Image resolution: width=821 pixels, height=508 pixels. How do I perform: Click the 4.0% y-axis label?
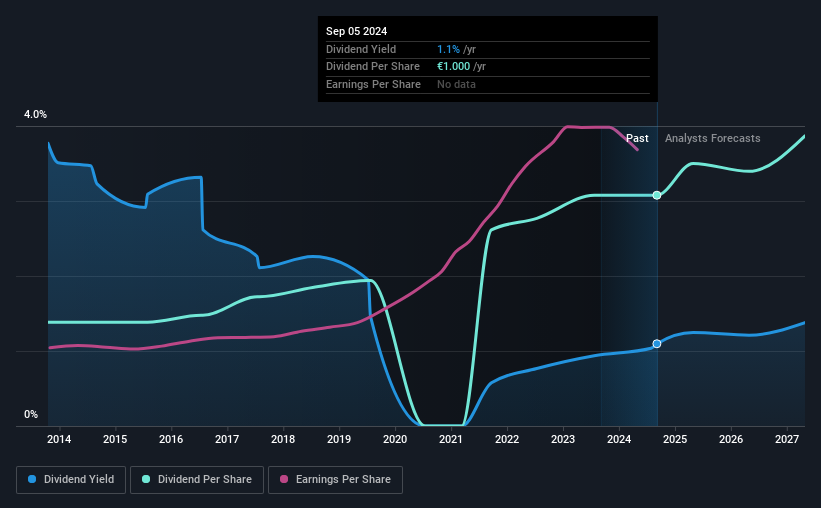[35, 114]
